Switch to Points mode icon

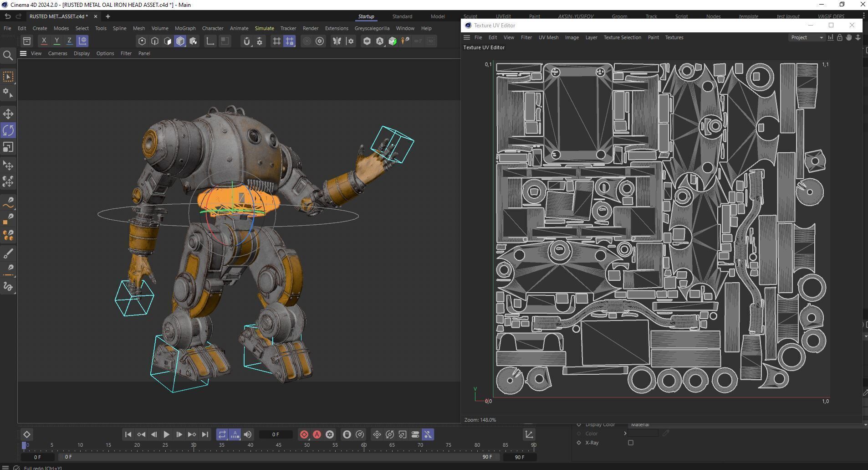tap(142, 41)
